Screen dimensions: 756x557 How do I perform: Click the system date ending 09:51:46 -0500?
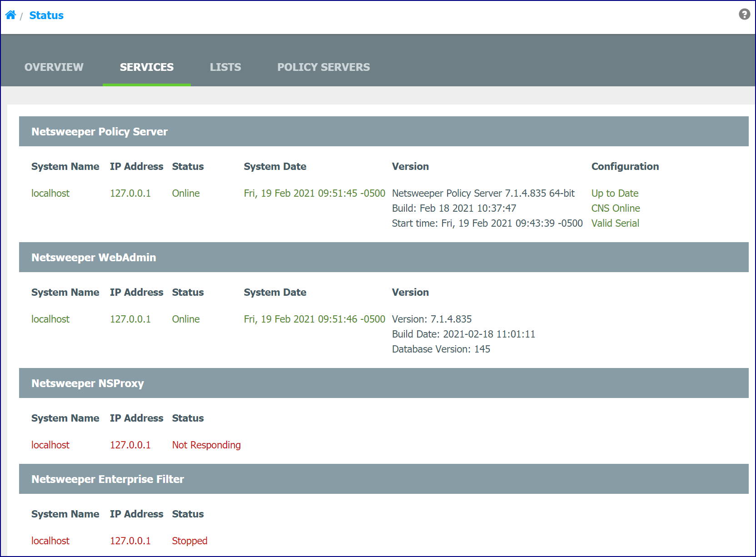(x=314, y=319)
